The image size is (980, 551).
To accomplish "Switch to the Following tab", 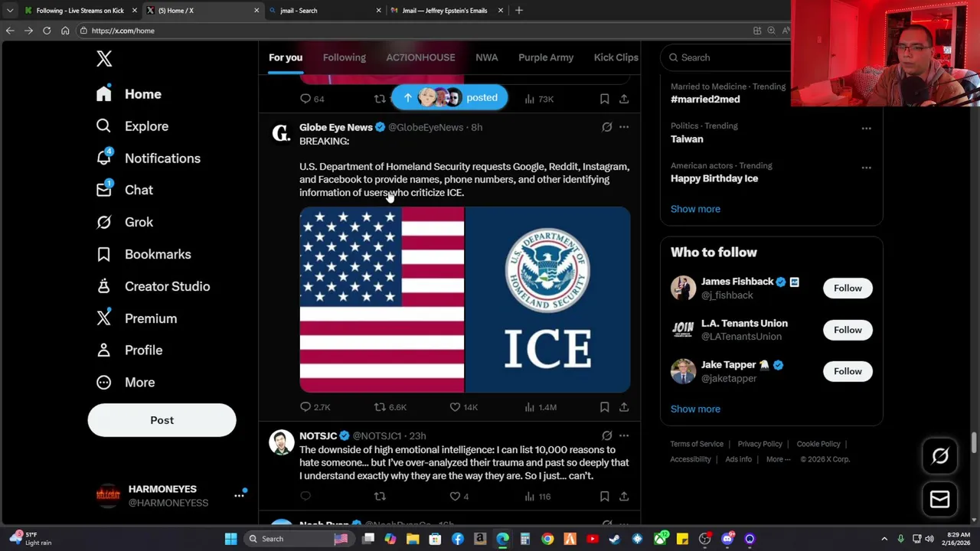I will click(344, 57).
